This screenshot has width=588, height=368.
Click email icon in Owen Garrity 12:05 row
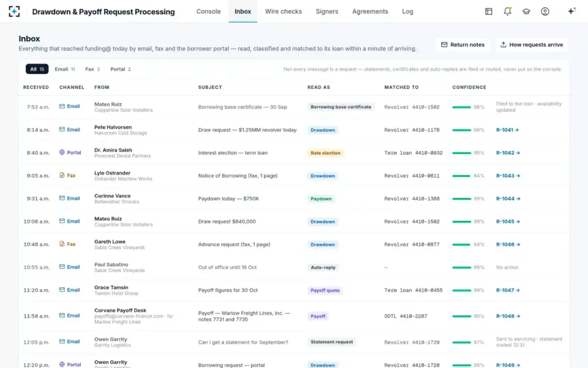[62, 342]
